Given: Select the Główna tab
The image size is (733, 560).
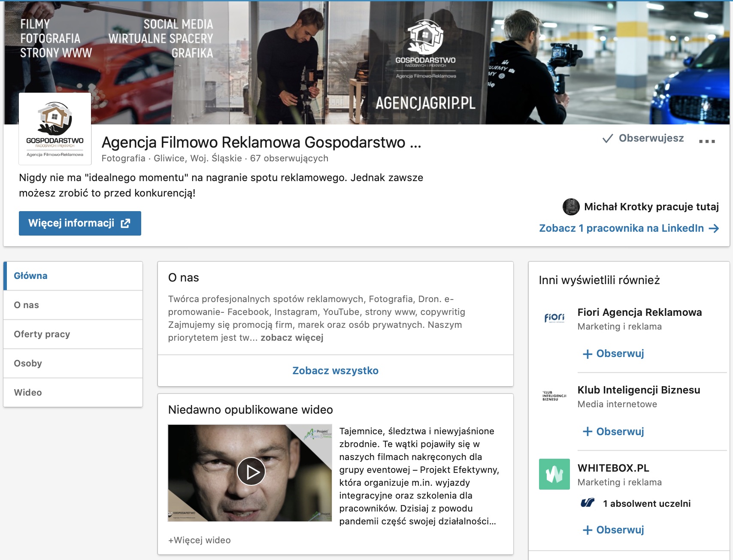Looking at the screenshot, I should (73, 276).
